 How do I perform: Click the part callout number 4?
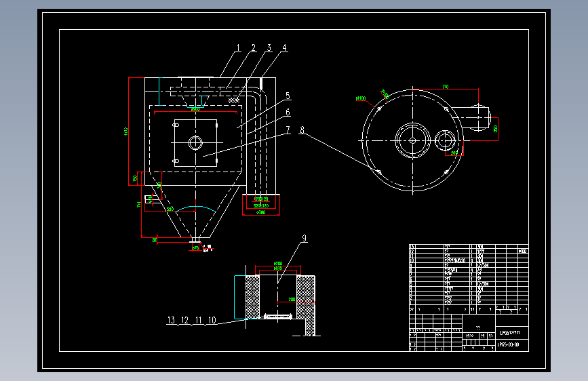tap(285, 47)
